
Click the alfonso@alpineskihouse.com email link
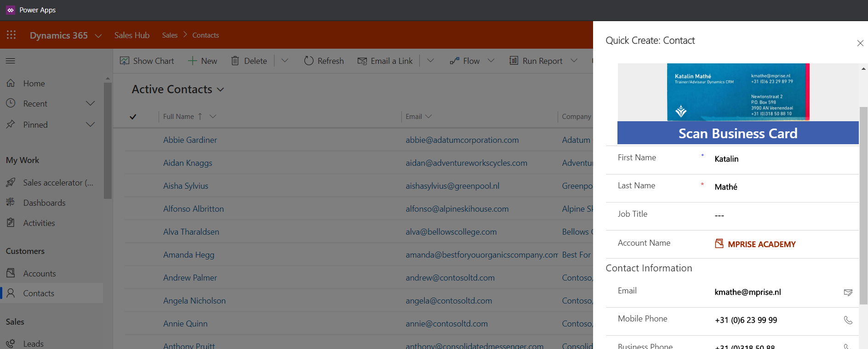457,209
